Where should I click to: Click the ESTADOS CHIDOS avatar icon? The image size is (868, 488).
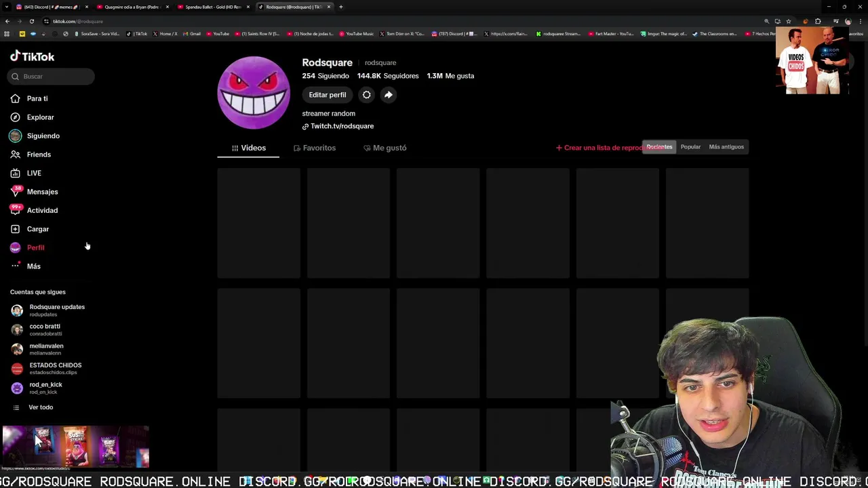coord(17,369)
